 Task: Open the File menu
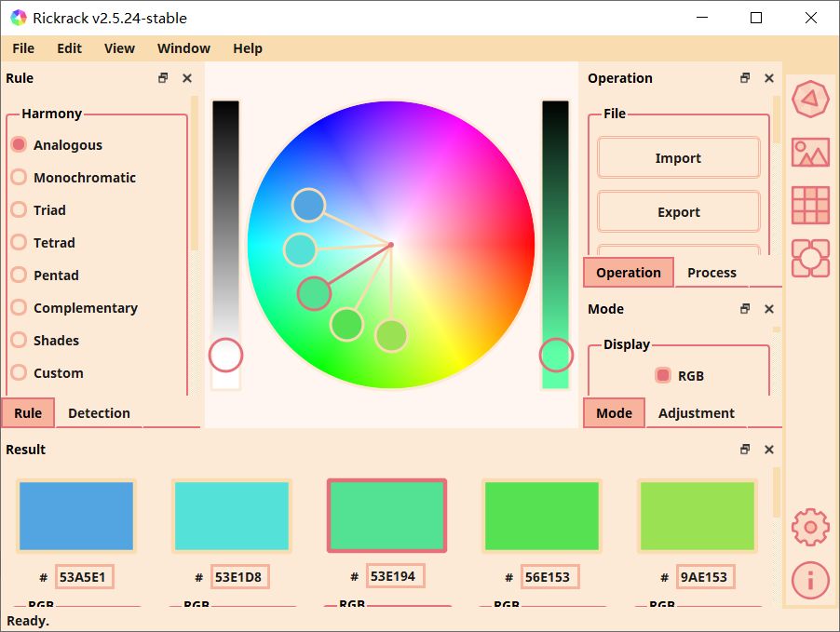click(x=22, y=47)
